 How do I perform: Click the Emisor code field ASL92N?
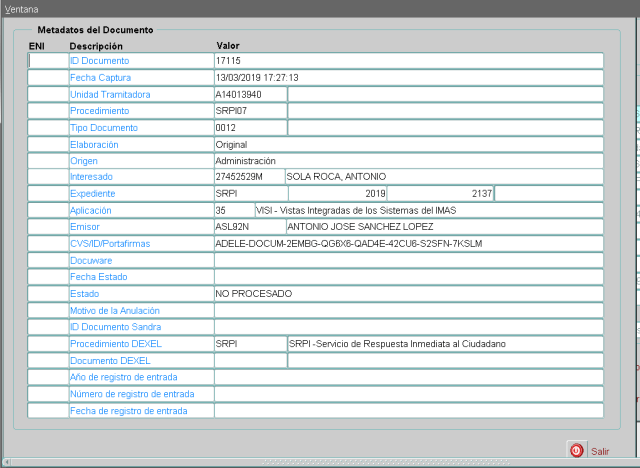click(248, 227)
